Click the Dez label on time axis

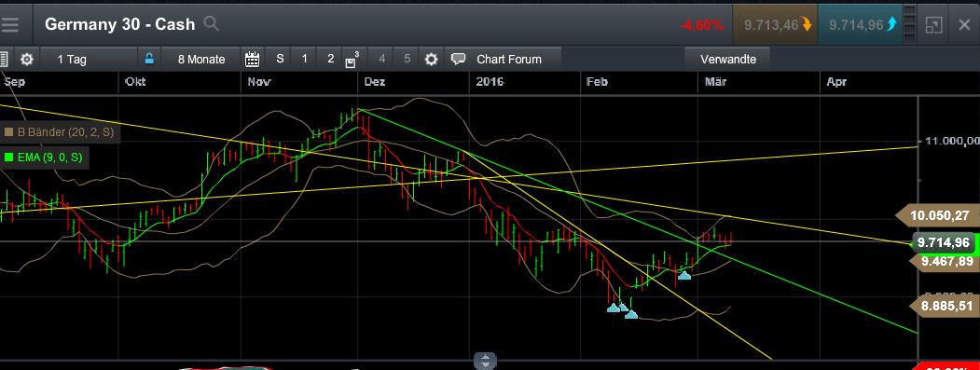374,82
